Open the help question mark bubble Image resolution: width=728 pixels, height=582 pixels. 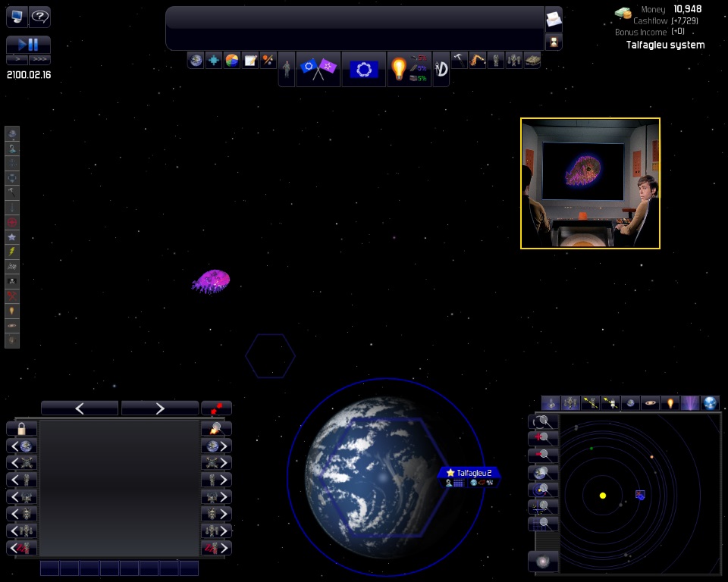point(40,17)
